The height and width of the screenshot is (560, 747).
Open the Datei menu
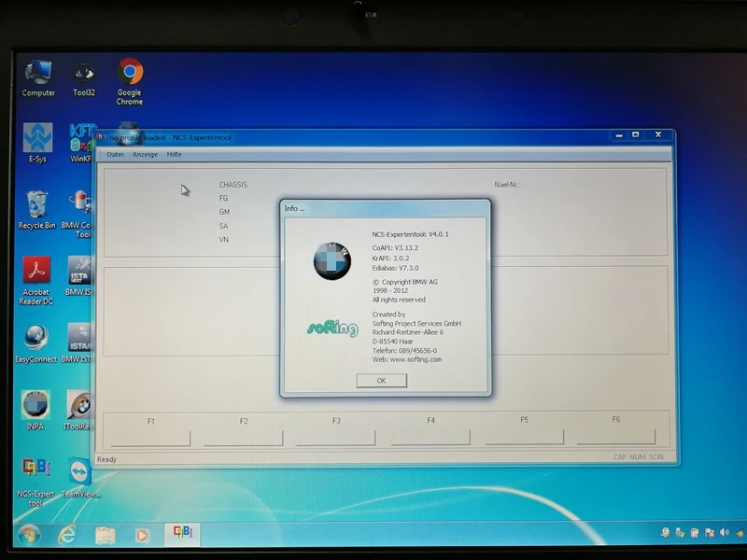click(x=115, y=155)
